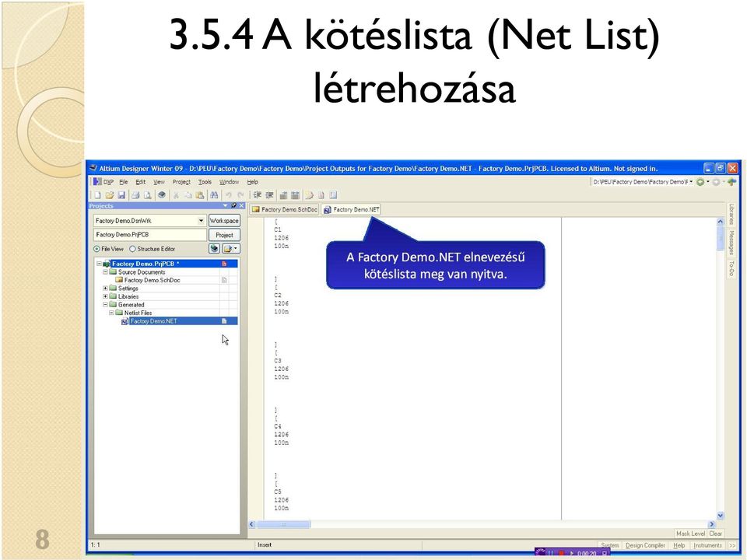Viewport: 747px width, 560px height.
Task: Open Factory Demo.DsnWrk workspace dropdown
Action: pyautogui.click(x=201, y=220)
